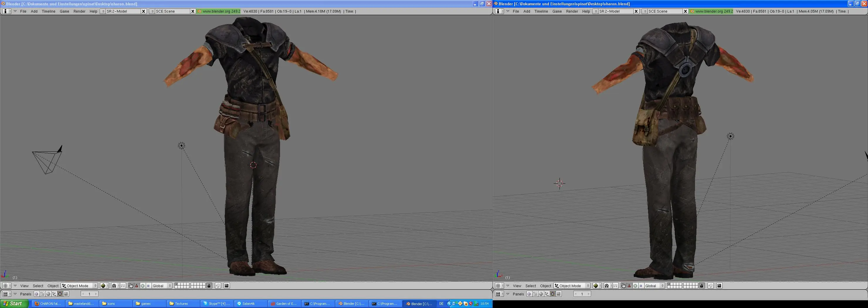Open the Scene context buttons in right window

click(559, 294)
